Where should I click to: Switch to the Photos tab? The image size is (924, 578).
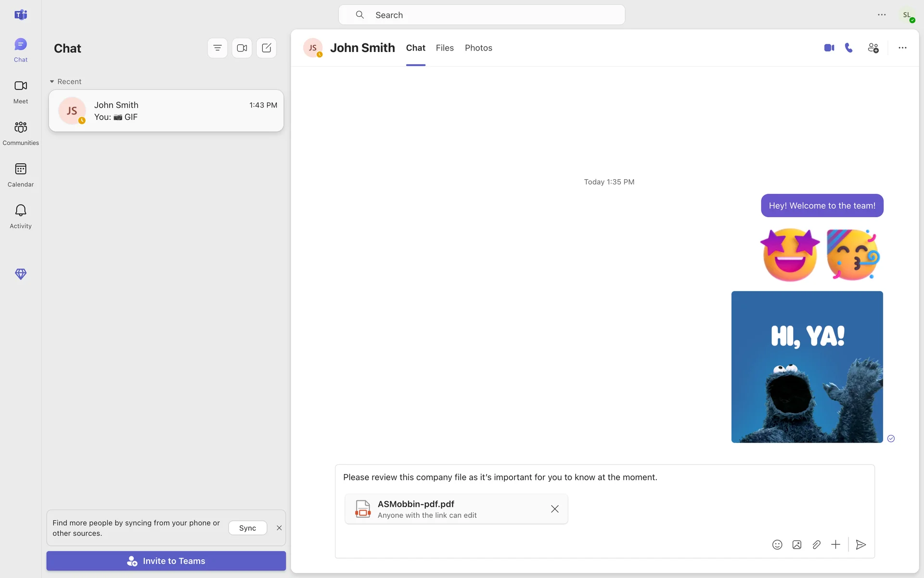tap(478, 48)
